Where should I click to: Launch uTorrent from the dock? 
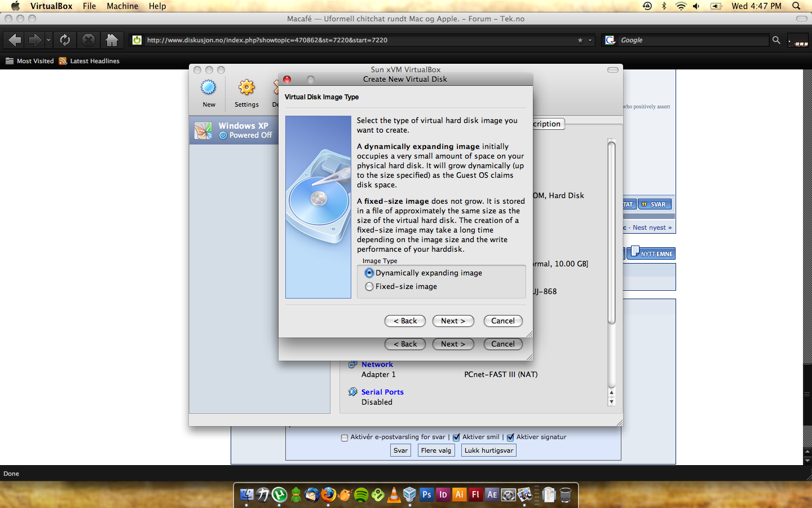[x=280, y=495]
